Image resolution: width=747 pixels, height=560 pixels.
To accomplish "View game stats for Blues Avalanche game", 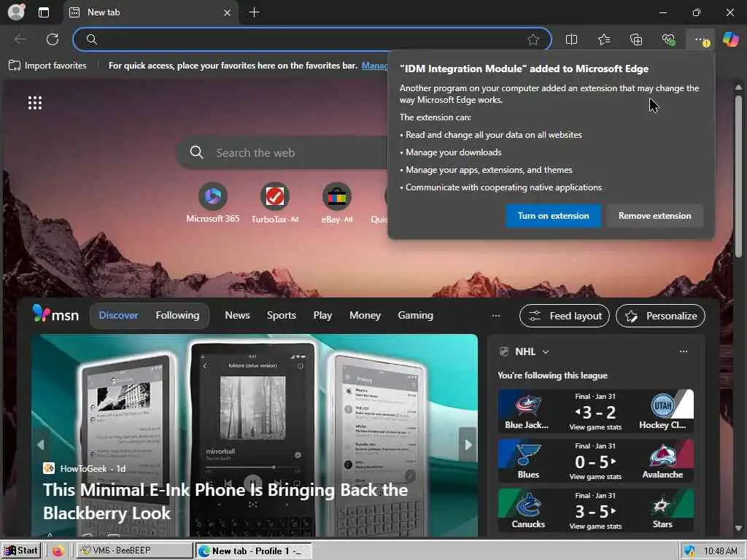I will click(x=595, y=477).
